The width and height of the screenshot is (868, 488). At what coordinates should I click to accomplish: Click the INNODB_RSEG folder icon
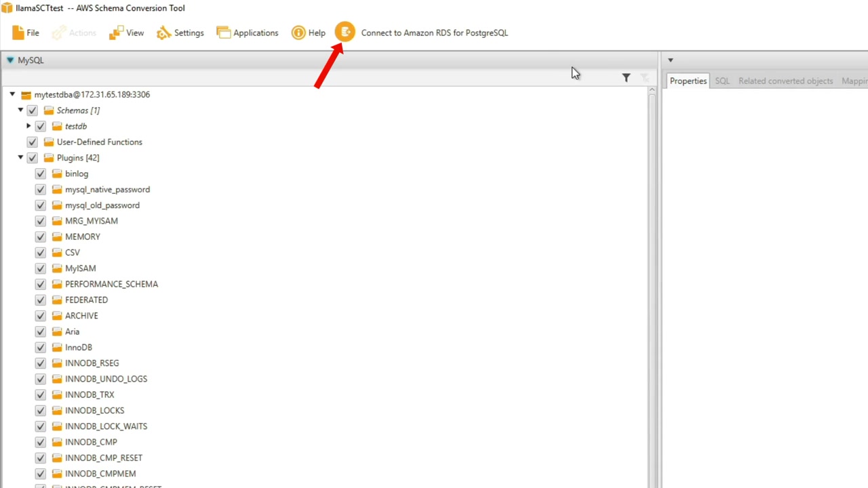pos(57,363)
